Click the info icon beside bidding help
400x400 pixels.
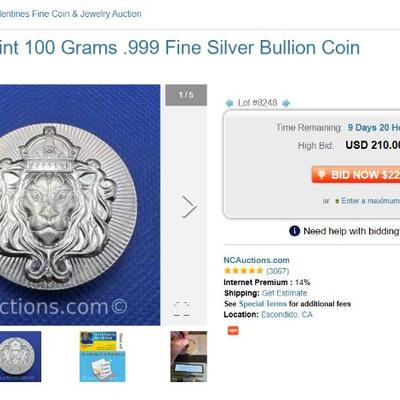tap(294, 231)
